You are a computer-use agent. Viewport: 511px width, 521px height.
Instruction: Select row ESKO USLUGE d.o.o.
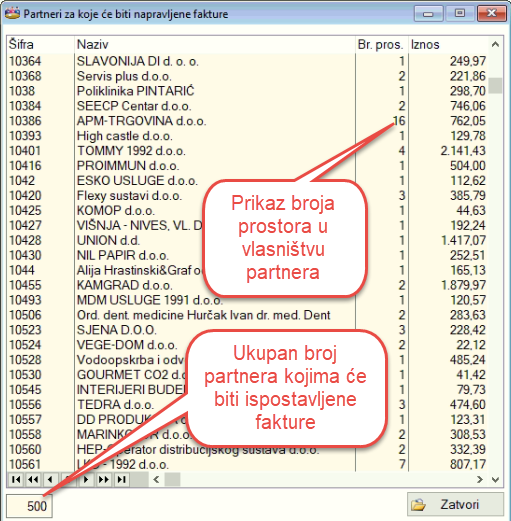coord(247,180)
